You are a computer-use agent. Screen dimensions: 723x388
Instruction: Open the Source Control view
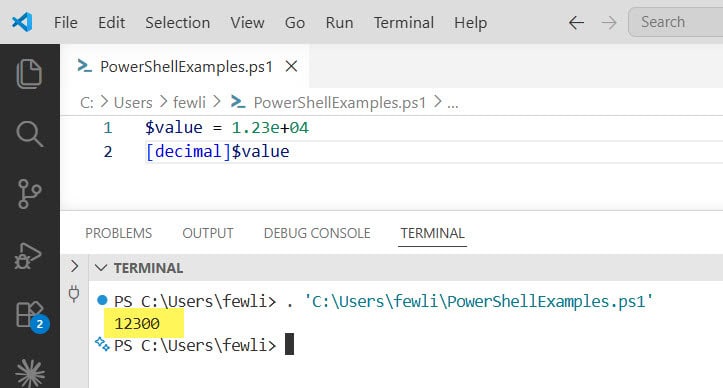[30, 194]
